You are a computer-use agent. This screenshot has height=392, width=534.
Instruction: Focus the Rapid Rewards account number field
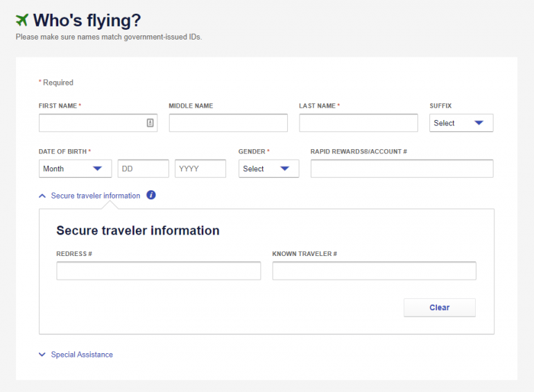402,169
